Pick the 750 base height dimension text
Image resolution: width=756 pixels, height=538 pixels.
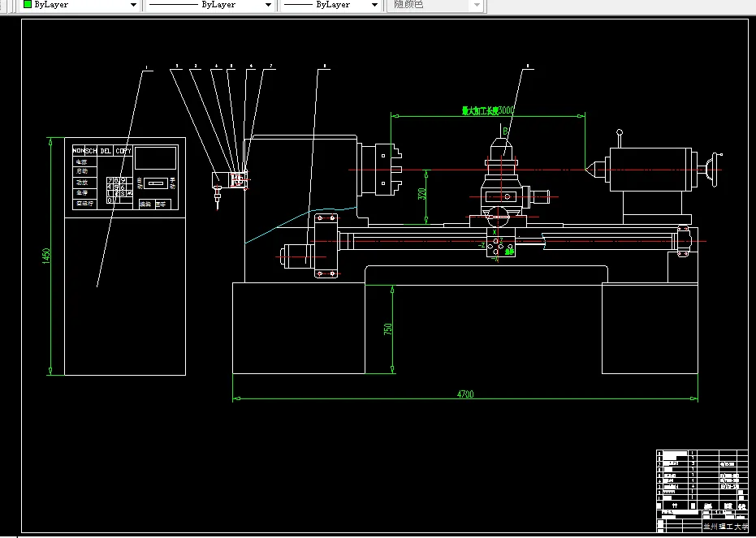(x=388, y=329)
